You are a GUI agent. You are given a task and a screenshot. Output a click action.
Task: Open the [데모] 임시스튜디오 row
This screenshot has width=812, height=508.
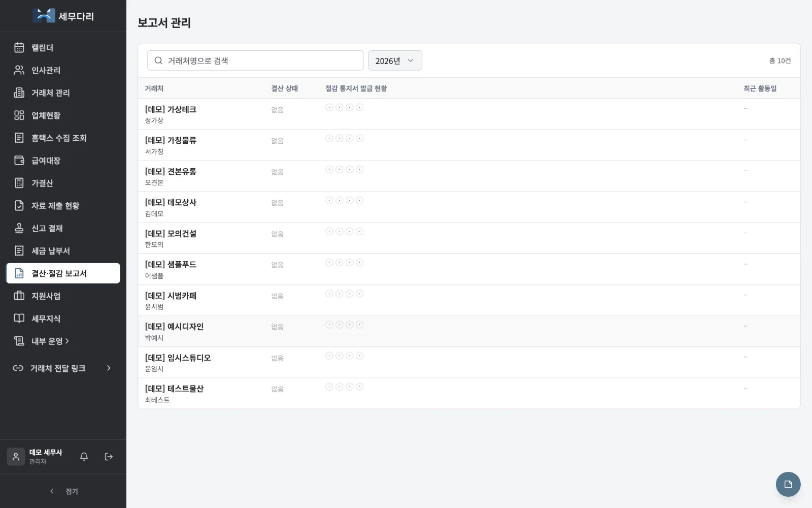click(x=469, y=362)
